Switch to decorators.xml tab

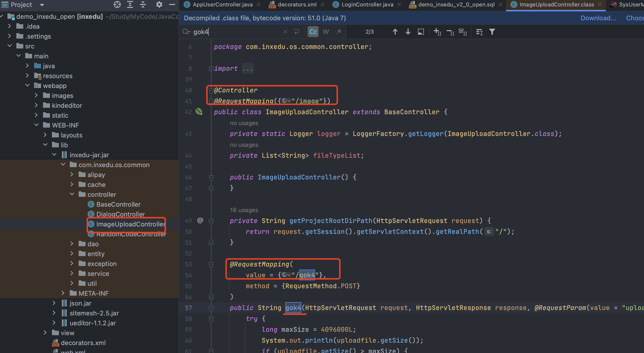click(297, 4)
